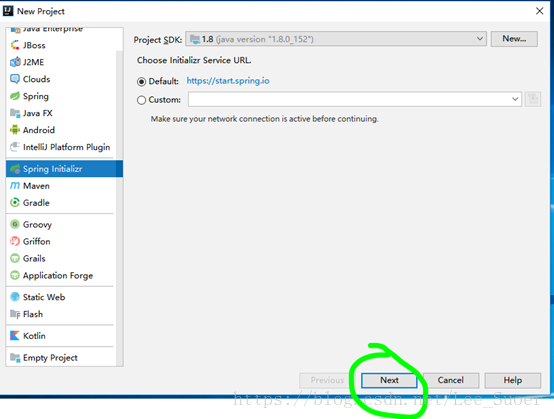Click the J2ME cube icon
Viewport: 554px width, 419px height.
click(15, 62)
